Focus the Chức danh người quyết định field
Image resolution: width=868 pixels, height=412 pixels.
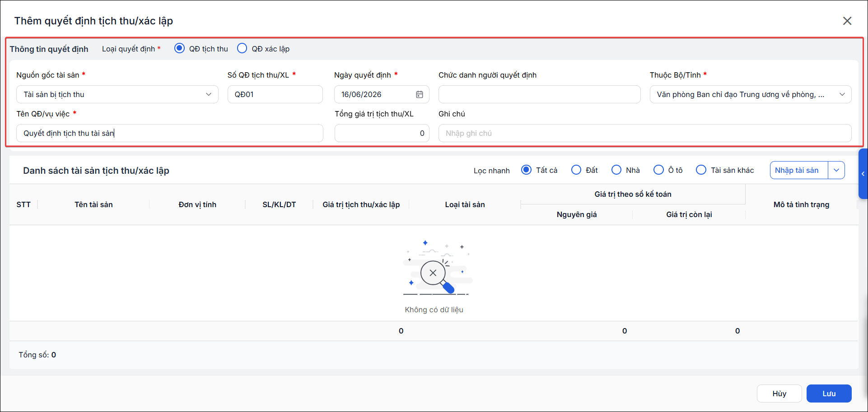pos(539,94)
